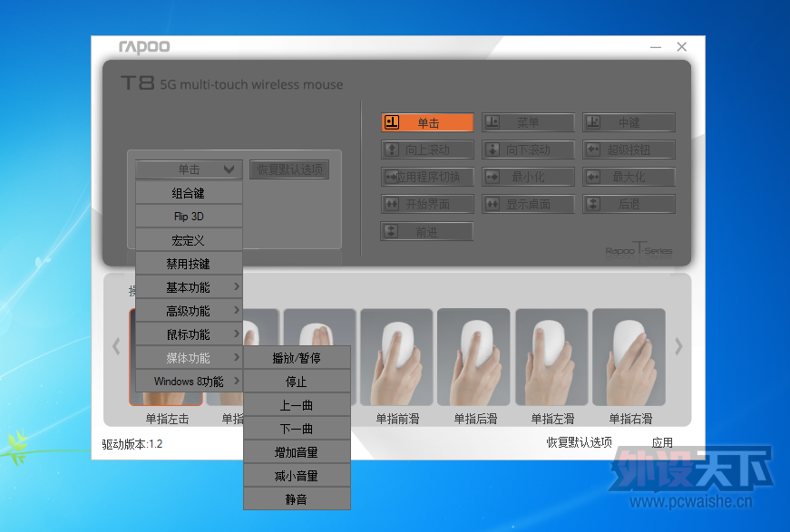Select 增加音量 in the media submenu
790x532 pixels.
(297, 452)
